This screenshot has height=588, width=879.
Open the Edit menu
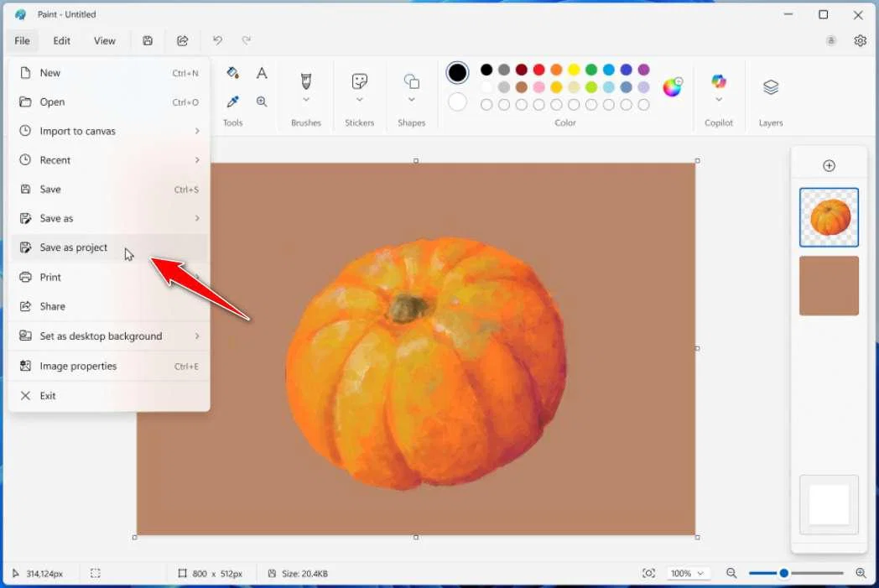coord(61,40)
